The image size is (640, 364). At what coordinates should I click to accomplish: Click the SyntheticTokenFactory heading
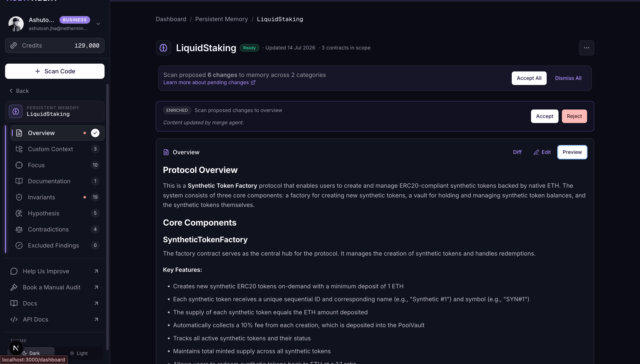205,239
